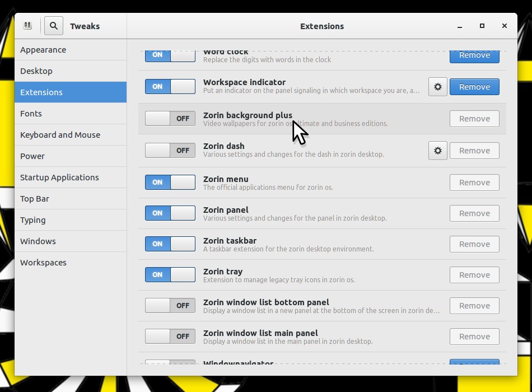
Task: Go to Fonts settings category
Action: (31, 114)
